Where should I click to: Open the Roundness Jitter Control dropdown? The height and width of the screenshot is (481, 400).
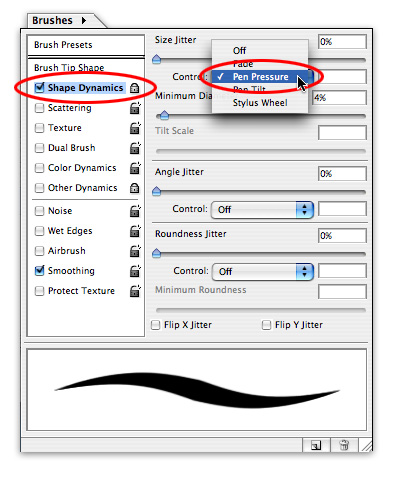click(x=262, y=272)
